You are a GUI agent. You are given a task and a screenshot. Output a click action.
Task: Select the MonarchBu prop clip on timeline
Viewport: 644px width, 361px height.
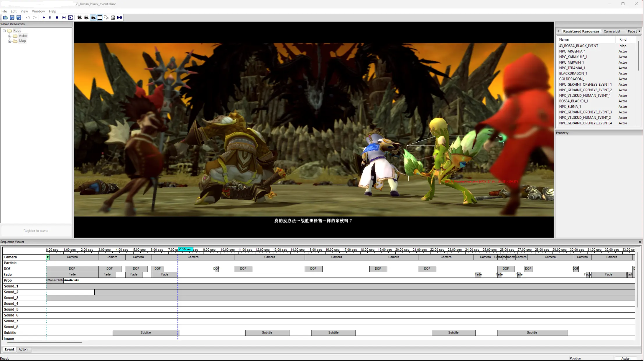tap(55, 280)
